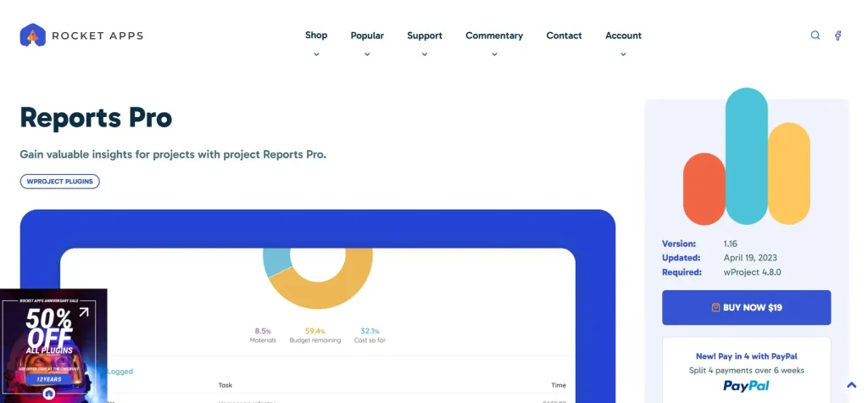Click the 12YEARS offer code label
The width and height of the screenshot is (868, 403).
[x=48, y=379]
